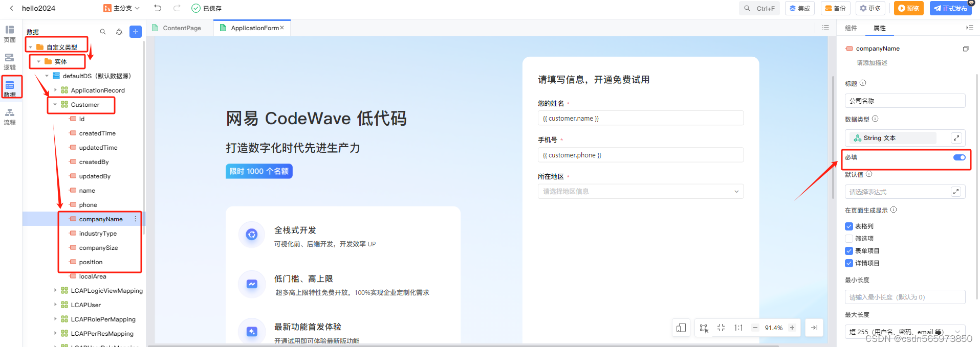This screenshot has width=980, height=347.
Task: Expand the ApplicationRecord entity
Action: click(55, 90)
